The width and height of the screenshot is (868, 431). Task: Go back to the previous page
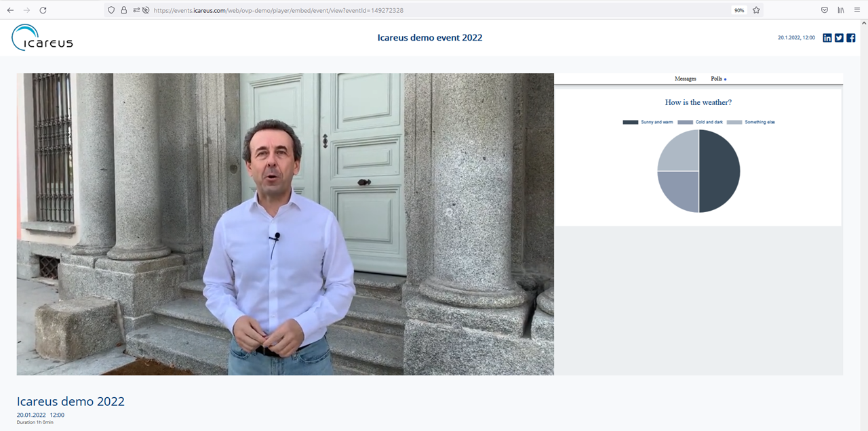click(x=10, y=10)
